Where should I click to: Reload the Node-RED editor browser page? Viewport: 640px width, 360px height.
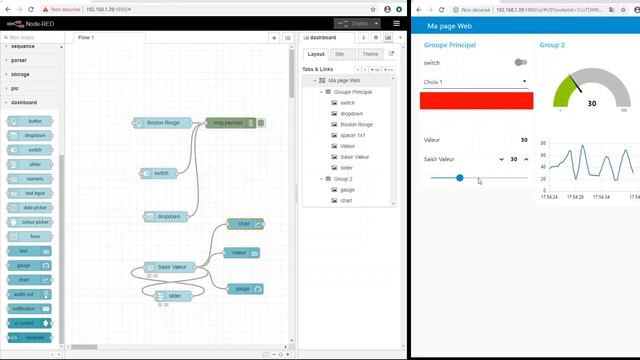[31, 9]
